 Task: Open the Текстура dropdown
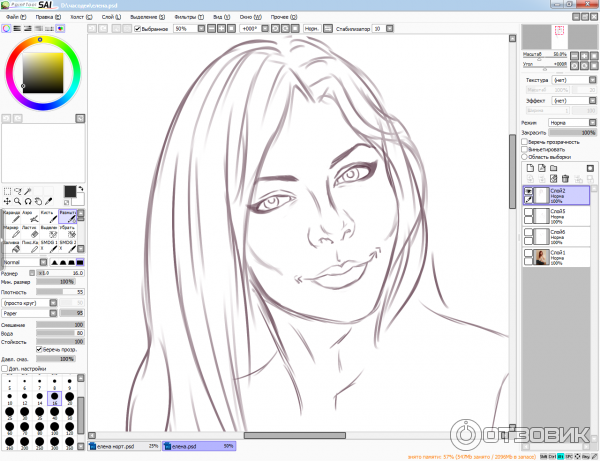pos(571,79)
